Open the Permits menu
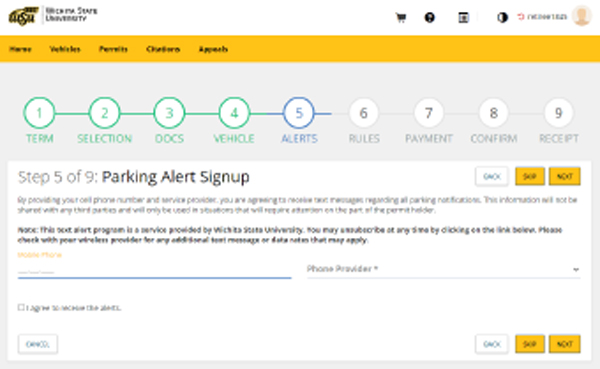 click(x=113, y=49)
